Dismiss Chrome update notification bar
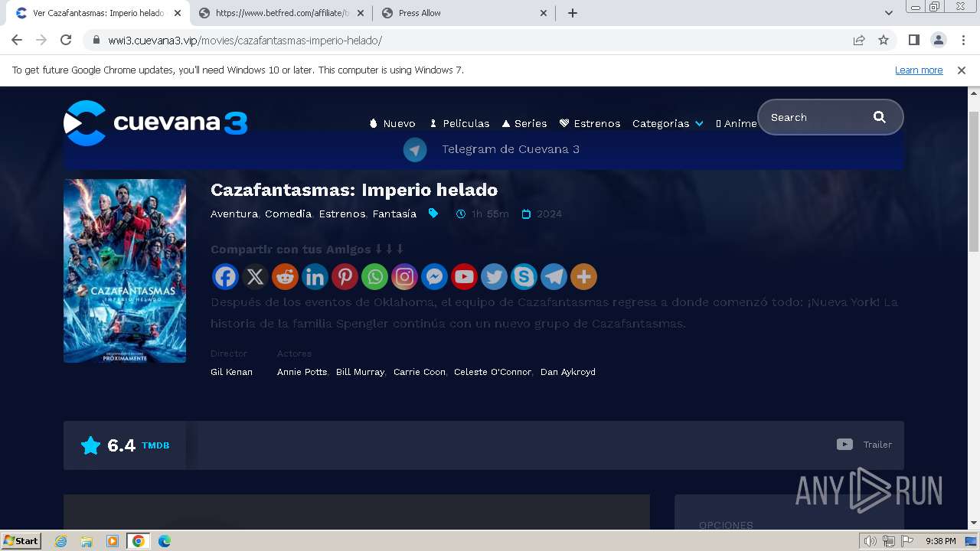This screenshot has width=980, height=551. point(962,70)
